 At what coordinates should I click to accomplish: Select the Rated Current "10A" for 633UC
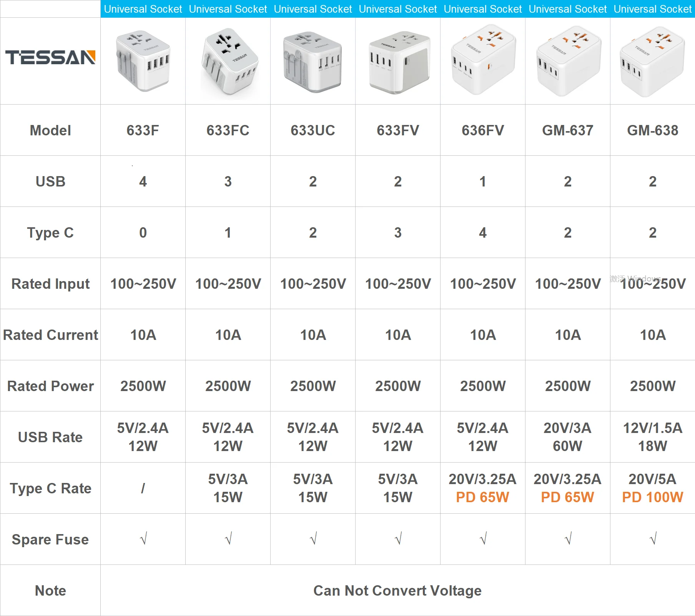(313, 335)
